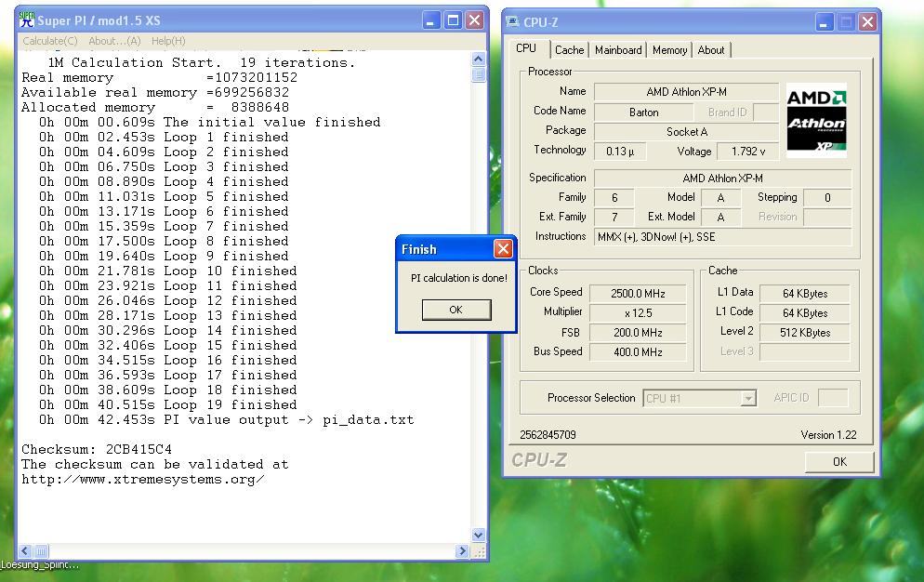The image size is (924, 582).
Task: Click the Specification AMD Athlon XP-M field
Action: click(x=722, y=179)
